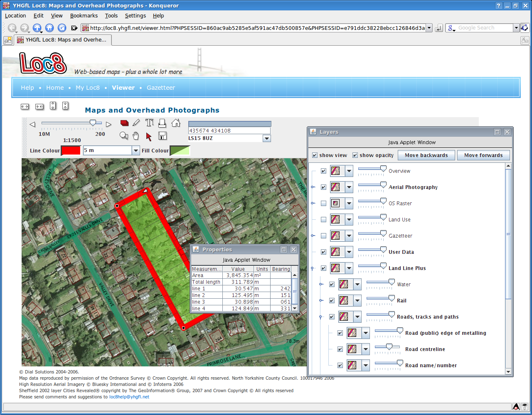
Task: Open the Aerial Photography style dropdown arrow
Action: (349, 187)
